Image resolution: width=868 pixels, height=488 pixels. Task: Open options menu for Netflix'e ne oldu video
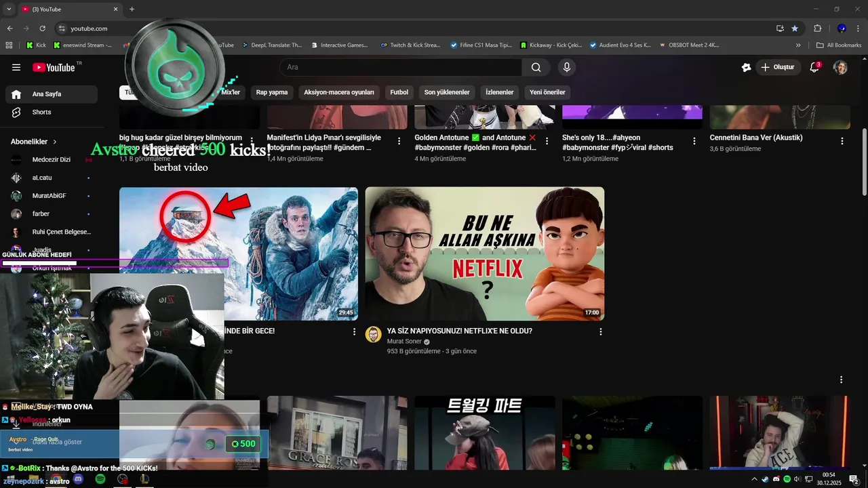[x=601, y=331]
